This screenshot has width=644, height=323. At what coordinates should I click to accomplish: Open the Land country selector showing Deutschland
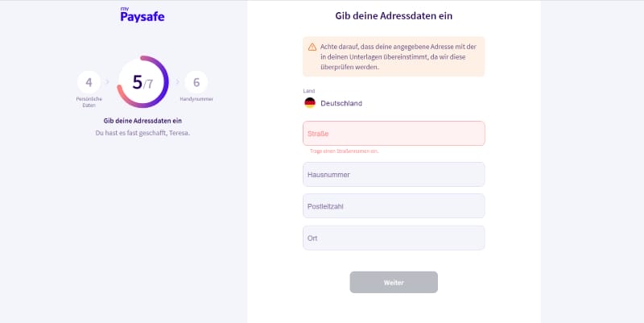click(x=341, y=103)
